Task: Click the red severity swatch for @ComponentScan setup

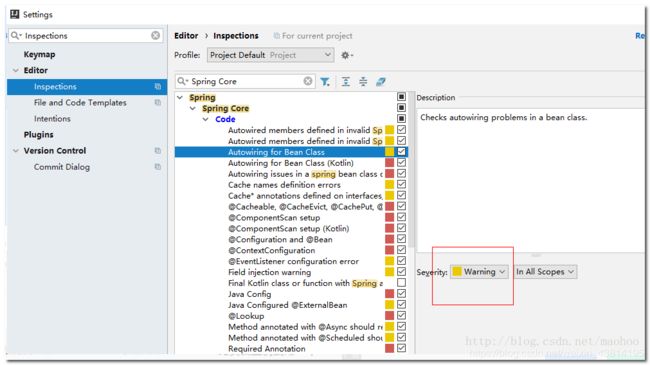Action: pyautogui.click(x=389, y=217)
